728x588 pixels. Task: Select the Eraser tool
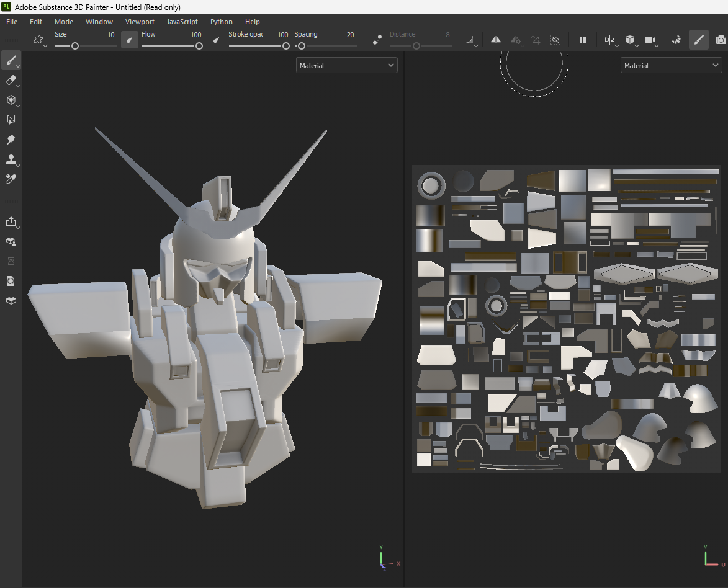11,80
